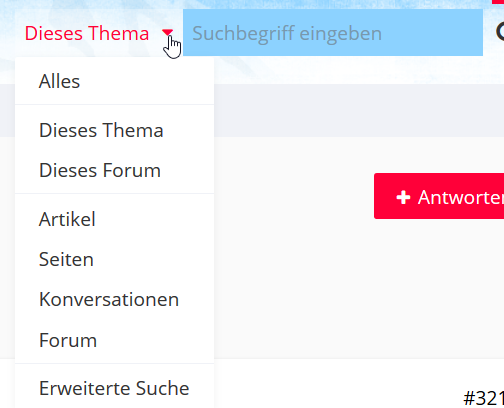Click the red badge above the search bar
504x408 pixels.
(x=498, y=2)
